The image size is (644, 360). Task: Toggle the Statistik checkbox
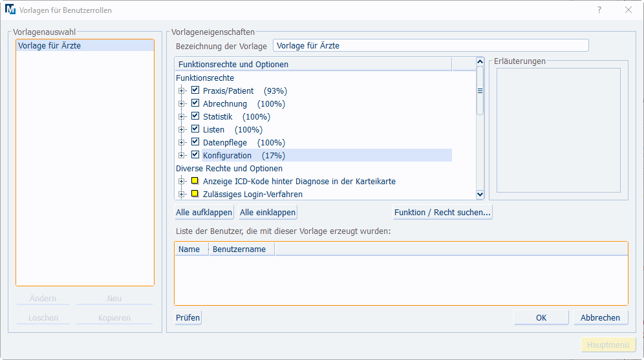pyautogui.click(x=195, y=116)
